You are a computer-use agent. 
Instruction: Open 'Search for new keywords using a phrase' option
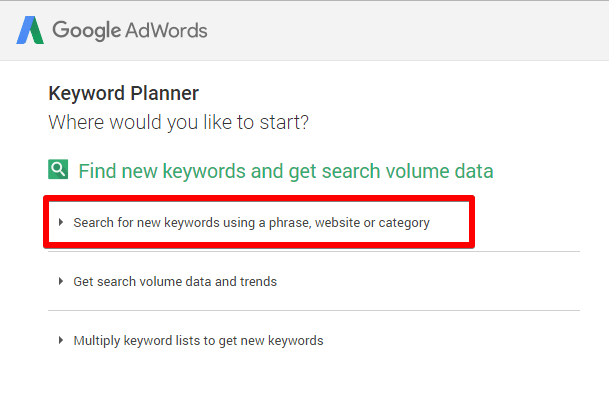pos(251,223)
